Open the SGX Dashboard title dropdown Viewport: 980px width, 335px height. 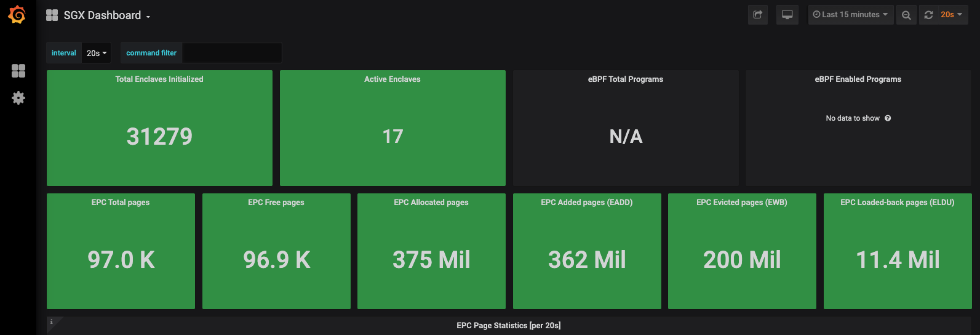[x=107, y=15]
